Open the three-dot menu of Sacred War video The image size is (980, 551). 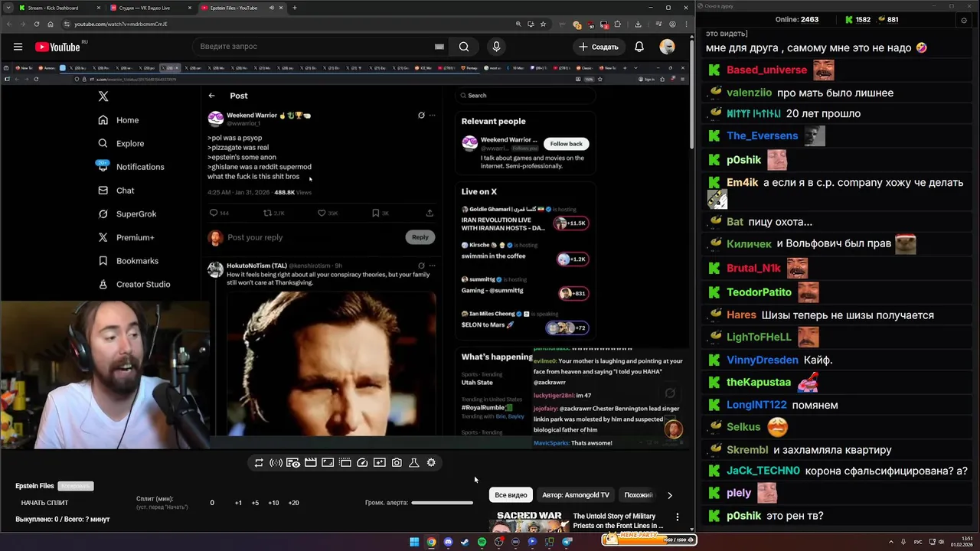coord(677,517)
